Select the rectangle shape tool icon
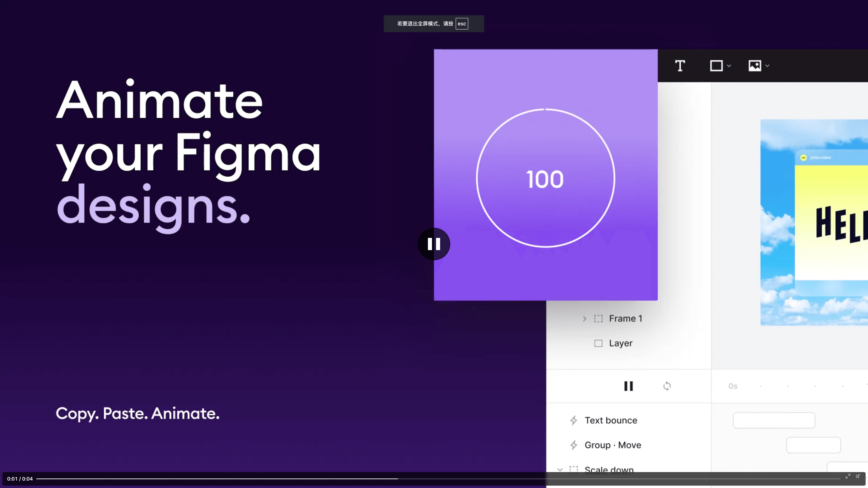This screenshot has height=488, width=868. point(716,66)
